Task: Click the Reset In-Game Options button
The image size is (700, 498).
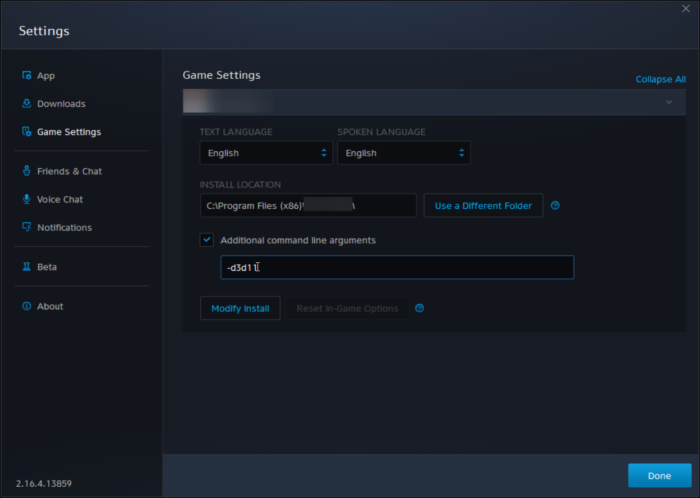Action: click(x=347, y=308)
